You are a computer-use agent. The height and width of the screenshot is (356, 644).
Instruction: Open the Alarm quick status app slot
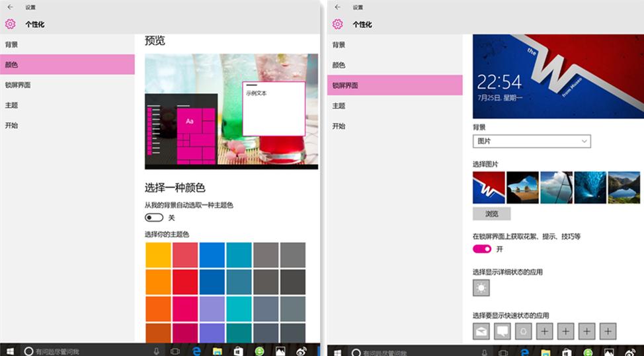pos(523,331)
